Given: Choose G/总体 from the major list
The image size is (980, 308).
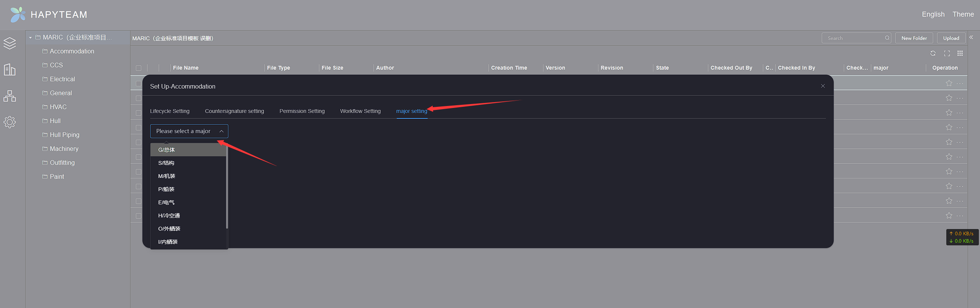Looking at the screenshot, I should pos(188,150).
